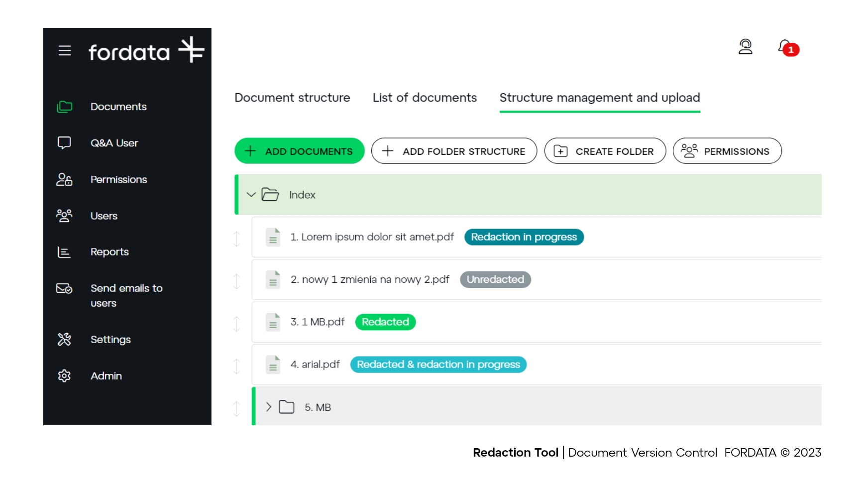Click the Redacted status badge
The image size is (868, 486).
pyautogui.click(x=385, y=322)
